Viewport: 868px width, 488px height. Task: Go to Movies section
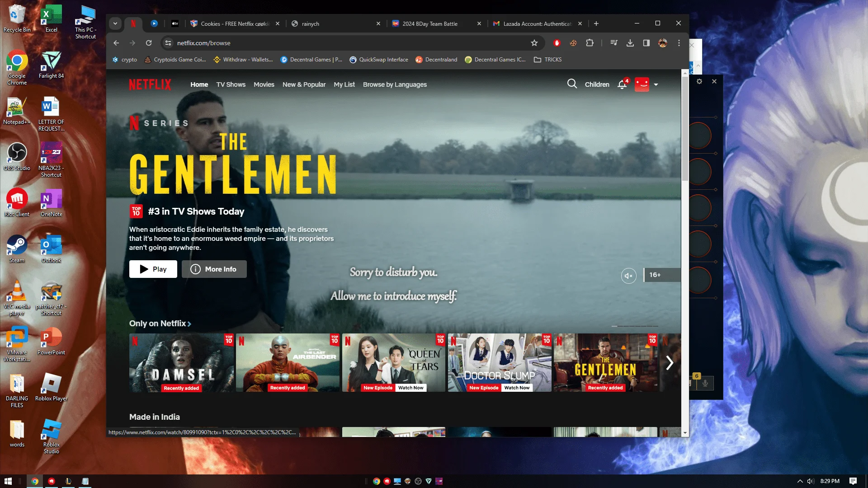(x=264, y=84)
